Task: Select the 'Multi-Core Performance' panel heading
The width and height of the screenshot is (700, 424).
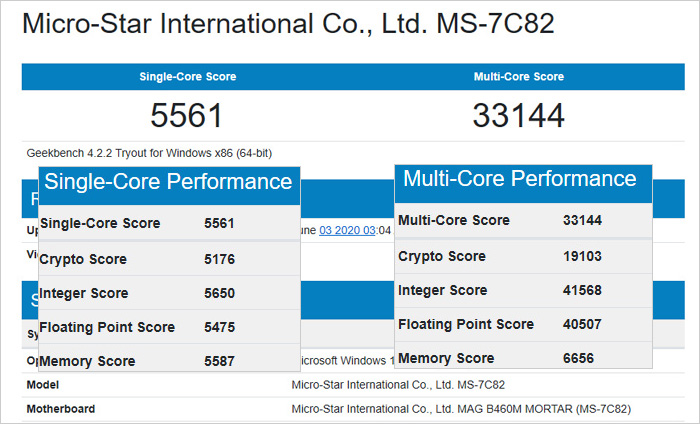Action: point(520,179)
